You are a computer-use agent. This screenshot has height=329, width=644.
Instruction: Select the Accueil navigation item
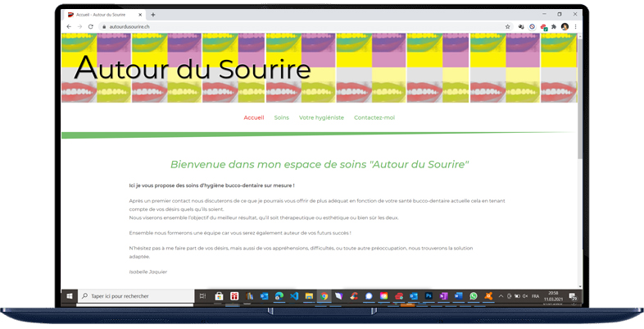click(x=253, y=117)
